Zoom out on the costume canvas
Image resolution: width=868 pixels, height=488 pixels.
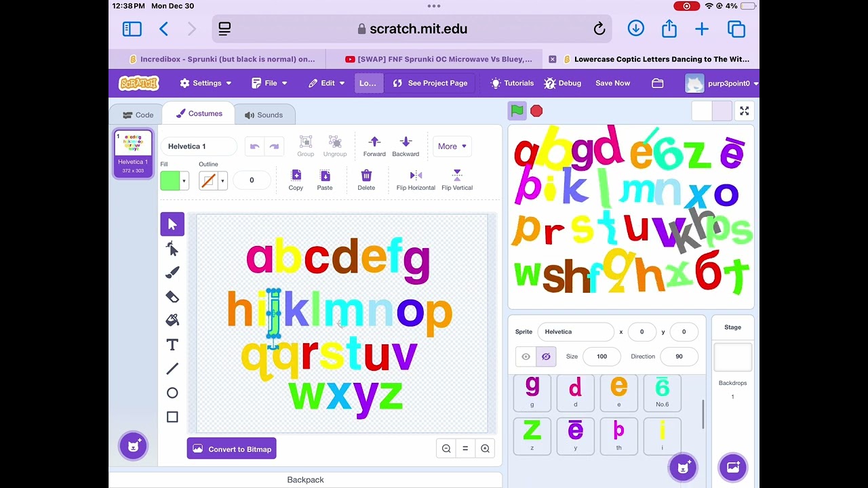(x=446, y=448)
